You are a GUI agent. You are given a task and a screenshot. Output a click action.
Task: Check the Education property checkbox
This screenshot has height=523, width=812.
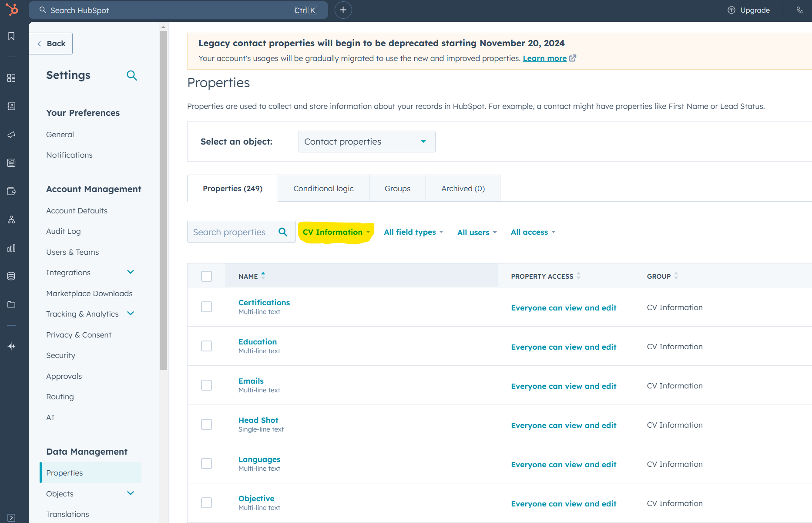coord(207,346)
